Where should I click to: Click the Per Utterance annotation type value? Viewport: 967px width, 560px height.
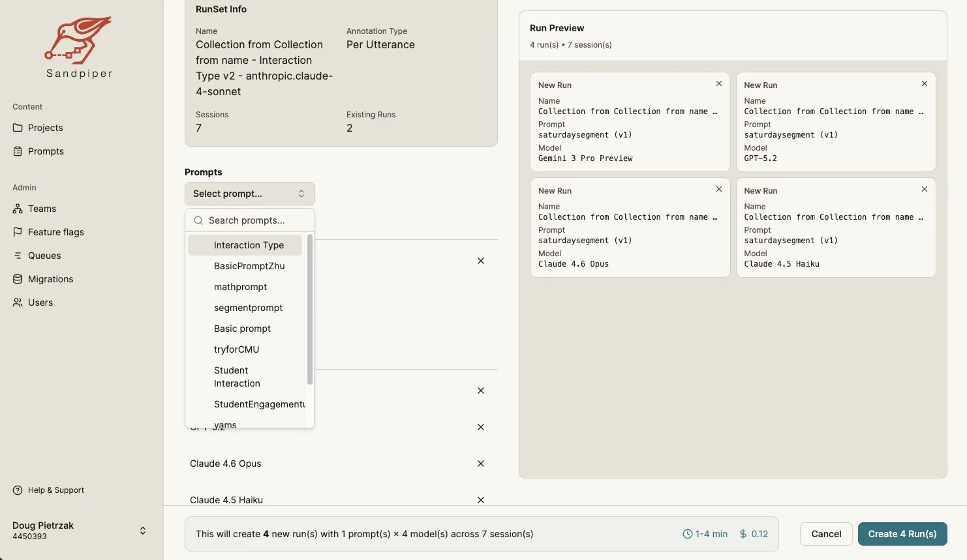(x=380, y=44)
